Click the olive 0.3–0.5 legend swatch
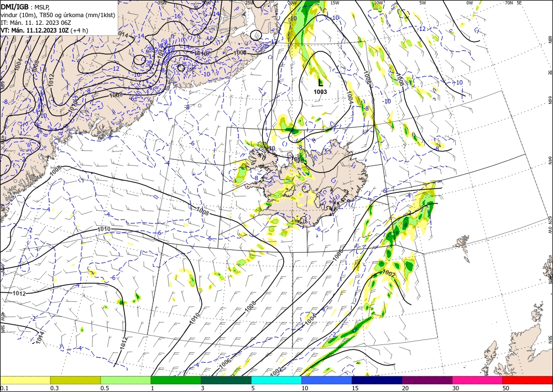The height and width of the screenshot is (392, 553). point(75,380)
